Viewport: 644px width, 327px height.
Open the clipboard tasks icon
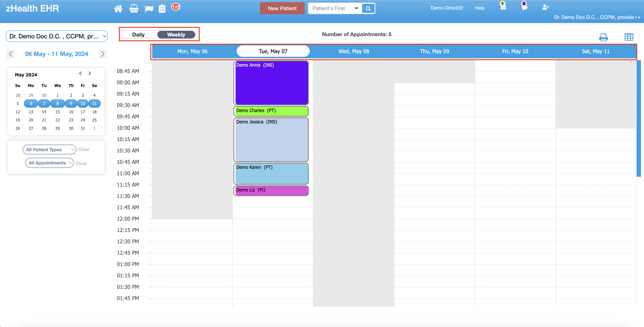(162, 8)
